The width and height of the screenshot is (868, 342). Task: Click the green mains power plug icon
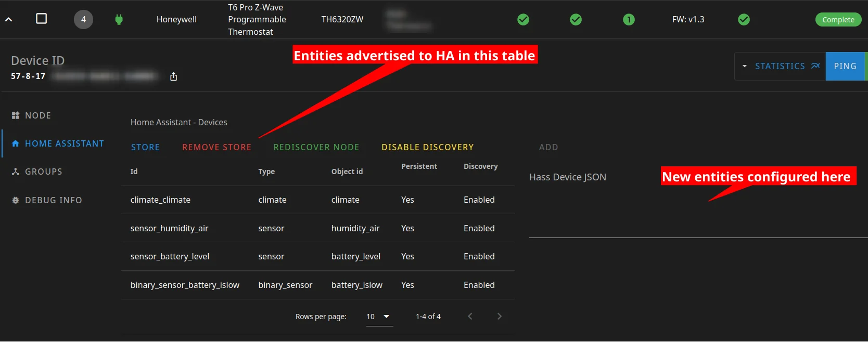point(119,20)
